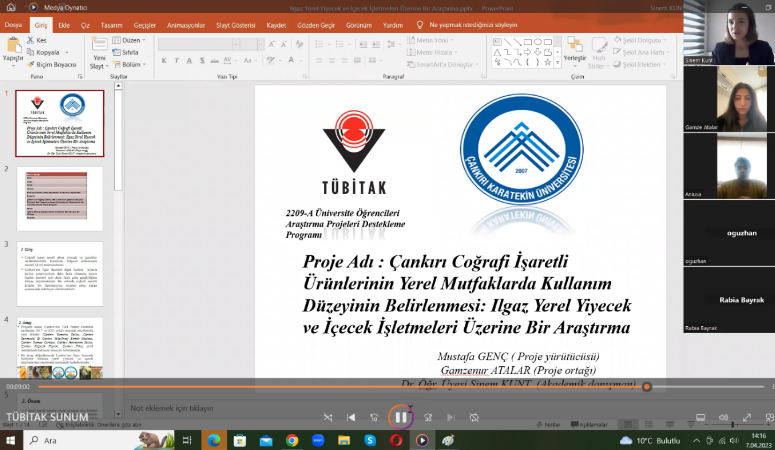Open Bölüm section dropdown
Viewport: 775px width, 450px height.
tap(129, 64)
